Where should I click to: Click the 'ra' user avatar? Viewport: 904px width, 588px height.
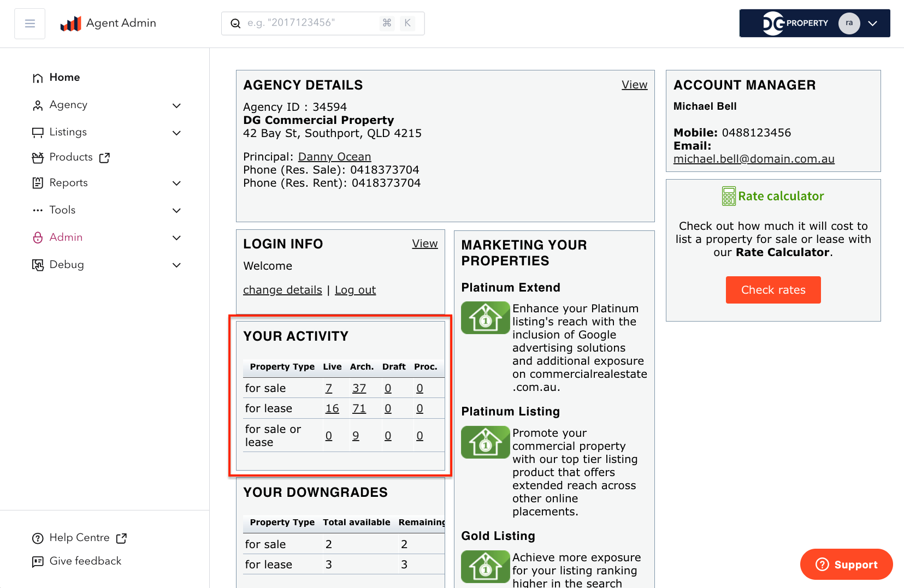pos(849,23)
